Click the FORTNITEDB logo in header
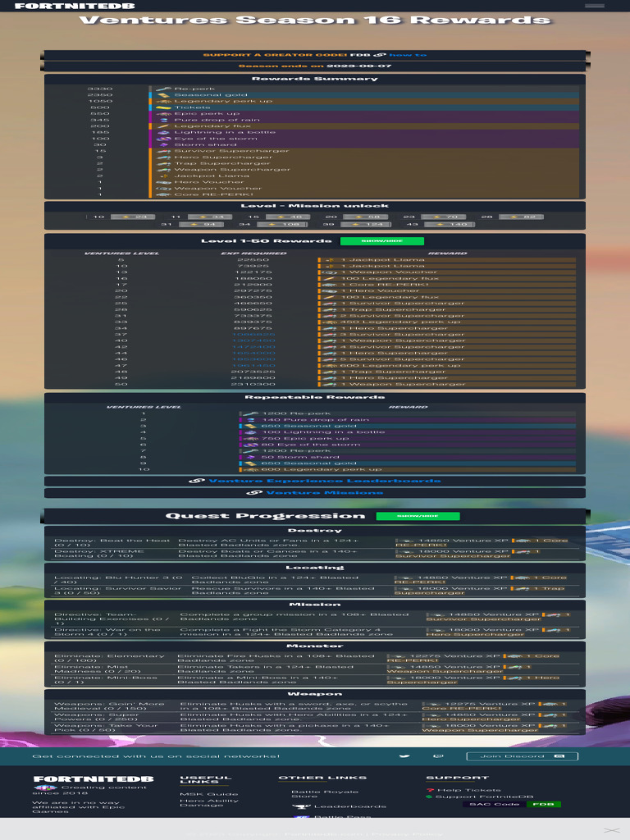 75,6
